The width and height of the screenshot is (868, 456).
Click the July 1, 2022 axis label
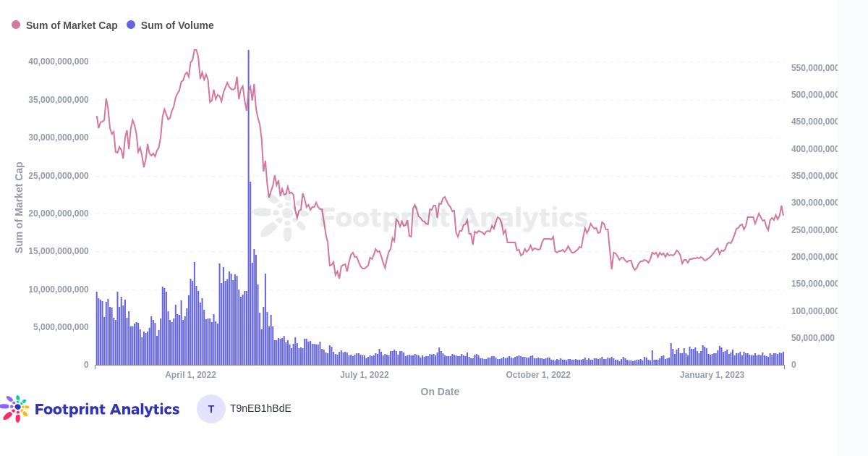365,375
